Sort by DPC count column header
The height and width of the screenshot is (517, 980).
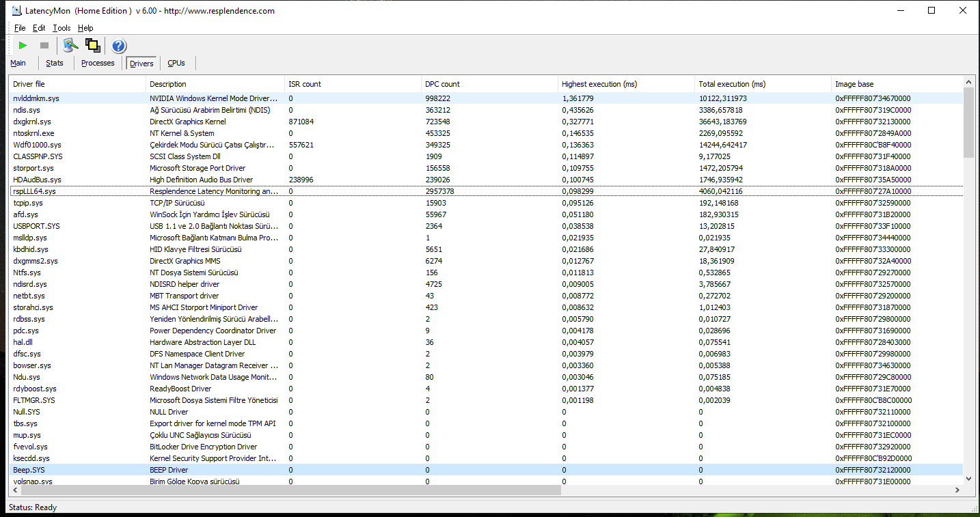[489, 84]
